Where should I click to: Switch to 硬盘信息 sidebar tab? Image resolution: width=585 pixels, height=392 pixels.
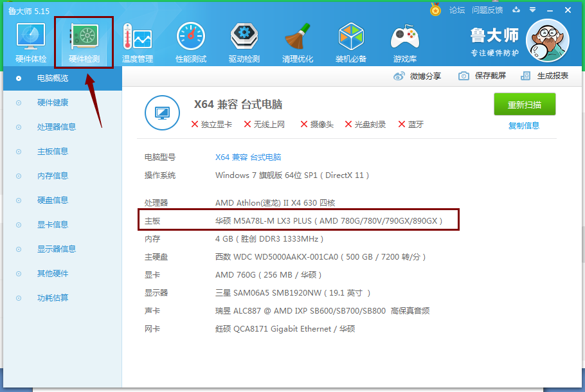pyautogui.click(x=63, y=200)
